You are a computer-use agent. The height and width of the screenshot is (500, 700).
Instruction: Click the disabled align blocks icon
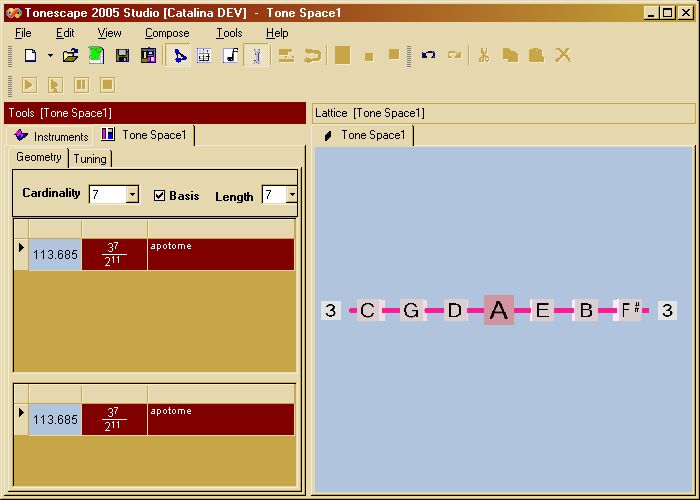tap(286, 56)
